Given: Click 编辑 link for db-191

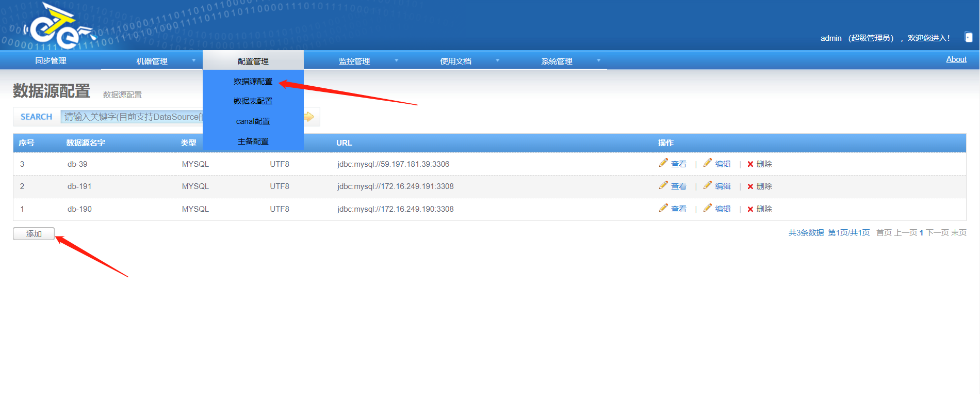Looking at the screenshot, I should pos(723,186).
